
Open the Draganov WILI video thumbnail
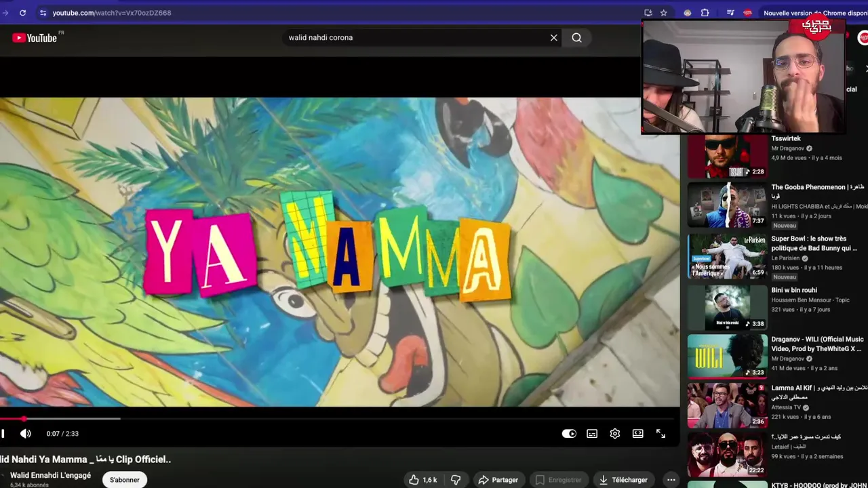click(x=728, y=356)
